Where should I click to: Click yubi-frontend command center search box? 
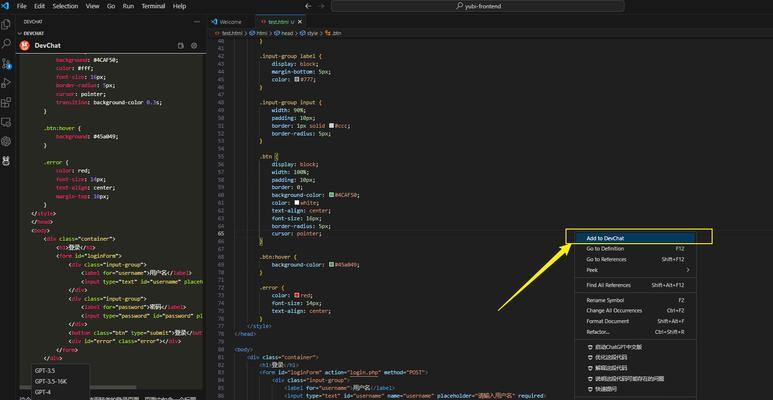(x=477, y=6)
